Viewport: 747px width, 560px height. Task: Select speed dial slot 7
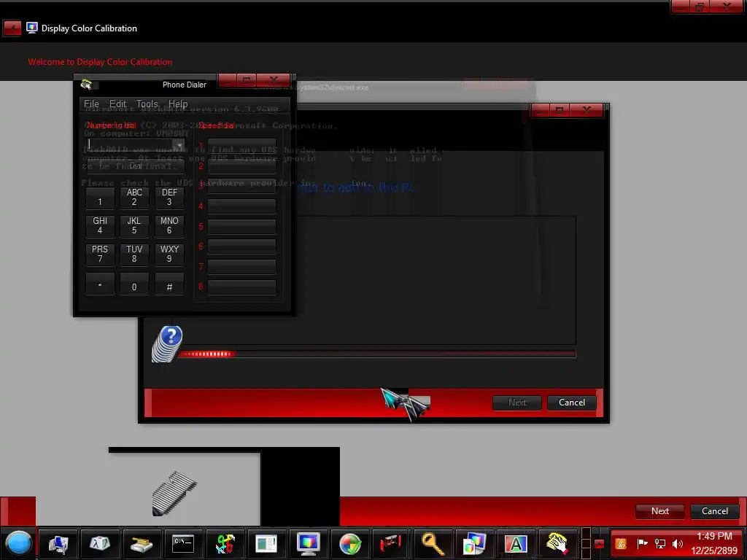(x=242, y=267)
